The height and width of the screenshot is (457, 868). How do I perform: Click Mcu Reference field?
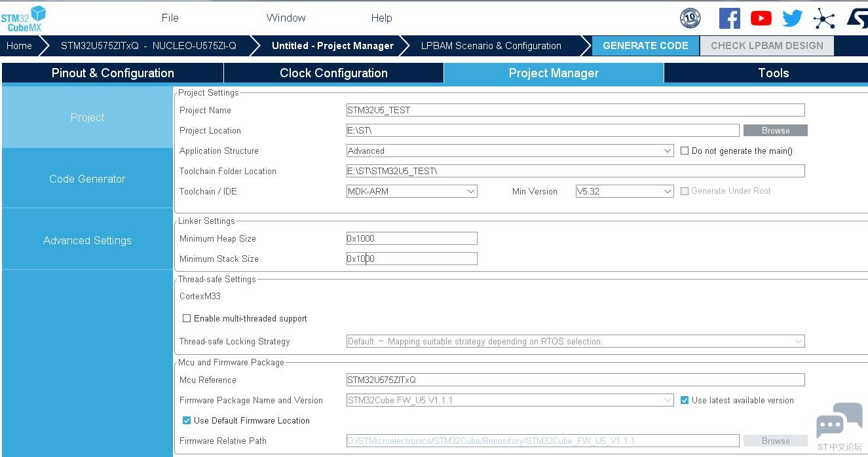575,380
